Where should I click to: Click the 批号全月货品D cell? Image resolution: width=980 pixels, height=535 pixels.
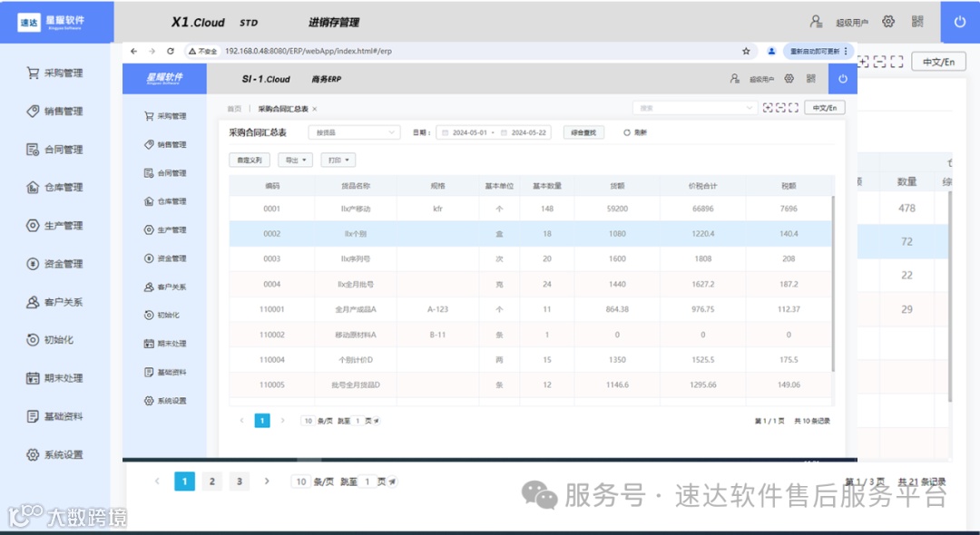[356, 384]
